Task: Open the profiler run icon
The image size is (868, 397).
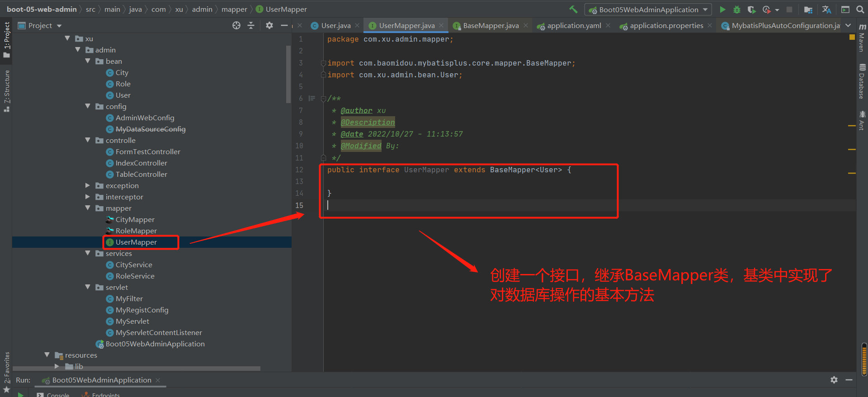Action: click(767, 9)
